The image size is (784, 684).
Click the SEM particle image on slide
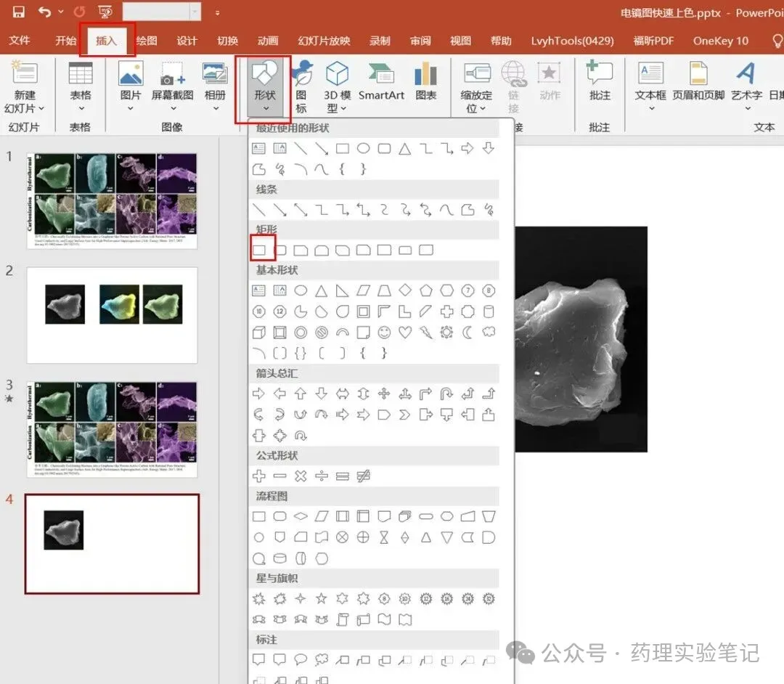coord(581,339)
